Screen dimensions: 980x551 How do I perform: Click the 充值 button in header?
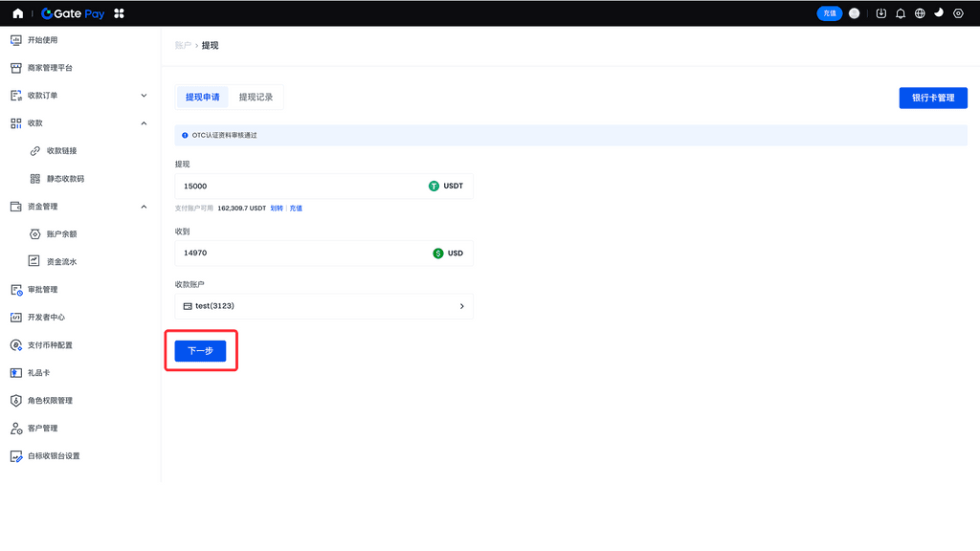pyautogui.click(x=829, y=13)
